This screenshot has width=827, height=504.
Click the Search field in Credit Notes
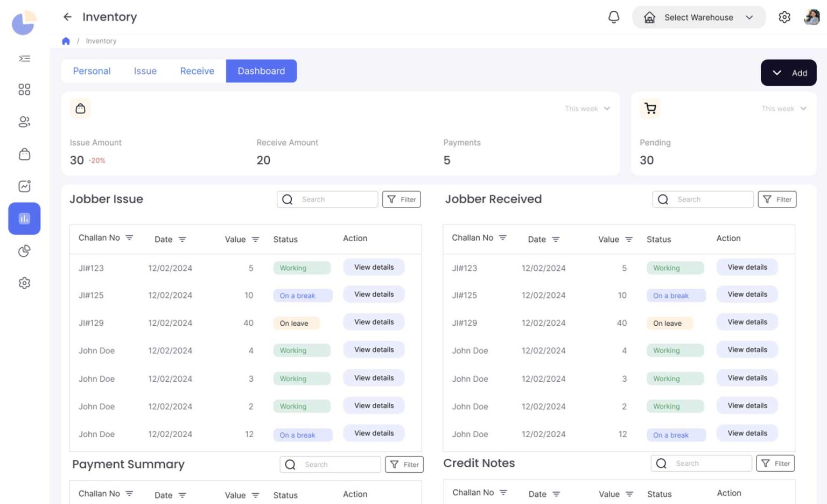click(701, 463)
